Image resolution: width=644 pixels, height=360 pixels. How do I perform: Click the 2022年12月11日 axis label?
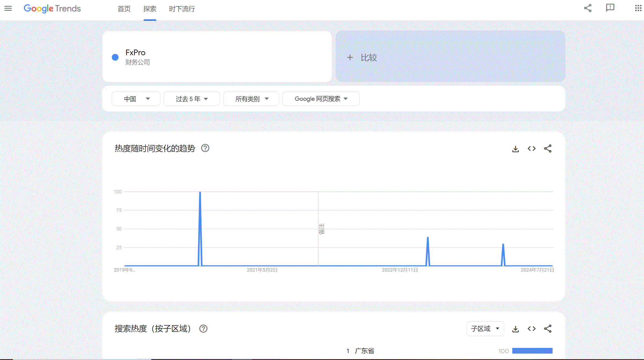[x=400, y=270]
